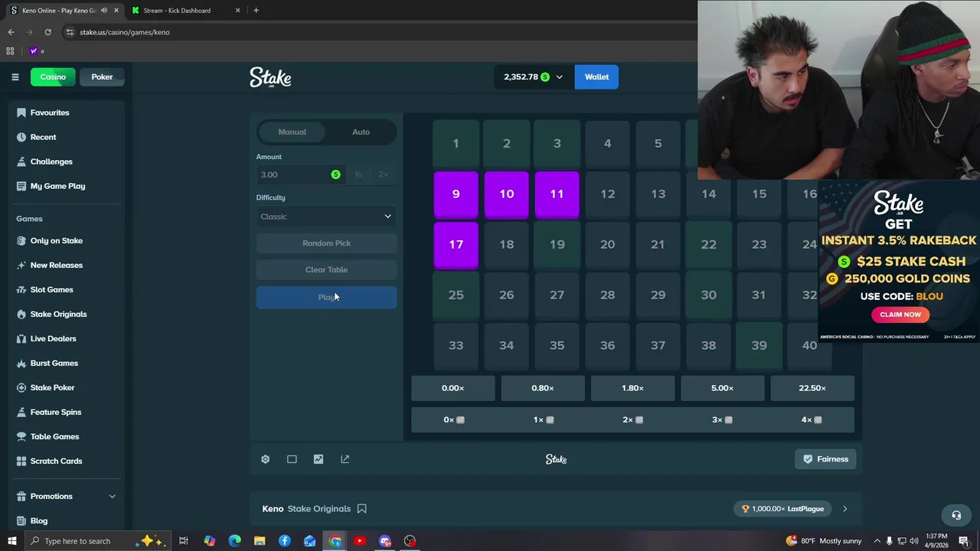This screenshot has height=551, width=980.
Task: Click the Play button
Action: click(x=326, y=298)
